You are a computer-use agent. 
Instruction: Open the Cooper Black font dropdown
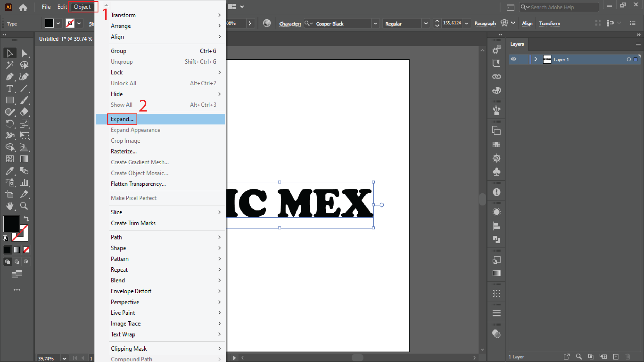pyautogui.click(x=375, y=24)
